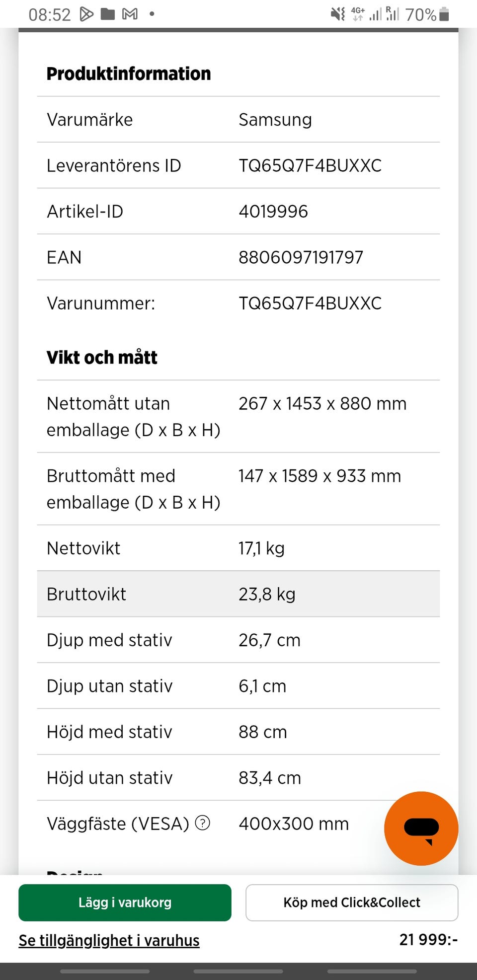Tap the 21 999:- price label

428,939
